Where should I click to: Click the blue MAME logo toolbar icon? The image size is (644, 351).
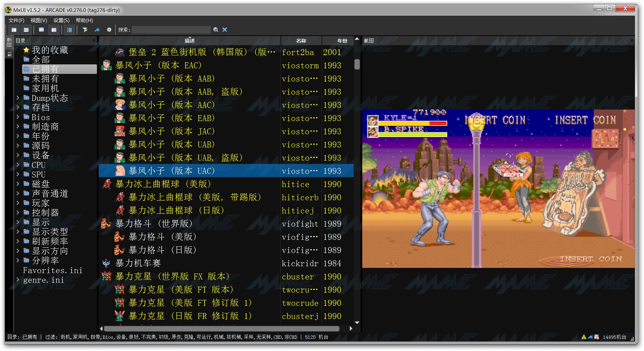(x=97, y=30)
